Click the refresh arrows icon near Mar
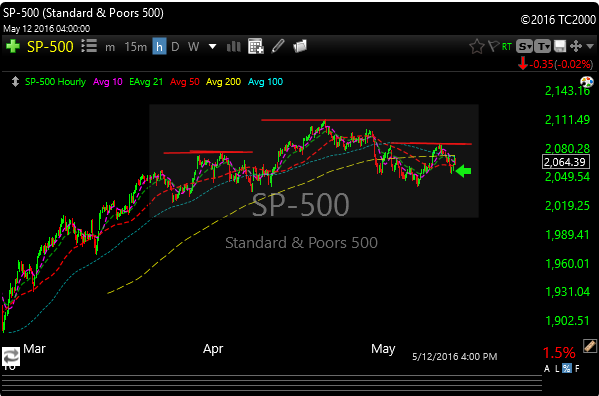The height and width of the screenshot is (396, 599). pyautogui.click(x=11, y=356)
